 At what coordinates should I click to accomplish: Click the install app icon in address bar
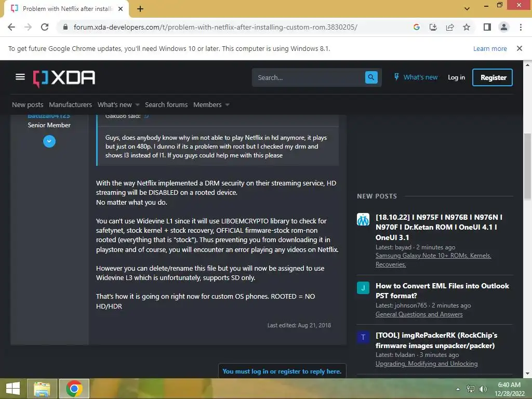[x=433, y=27]
